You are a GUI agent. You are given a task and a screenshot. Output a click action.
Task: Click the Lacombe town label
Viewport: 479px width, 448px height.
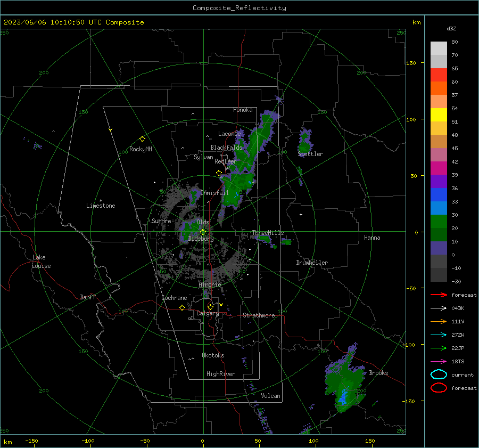pyautogui.click(x=229, y=134)
